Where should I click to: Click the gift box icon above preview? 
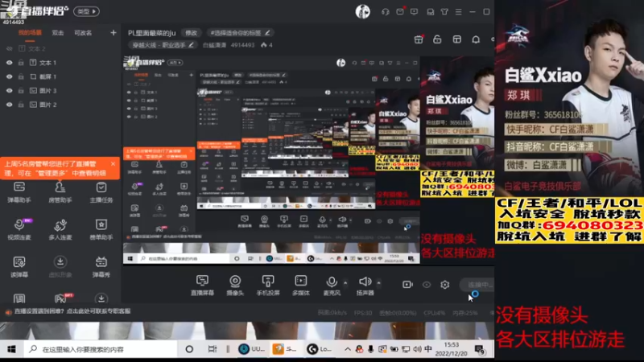click(x=419, y=39)
